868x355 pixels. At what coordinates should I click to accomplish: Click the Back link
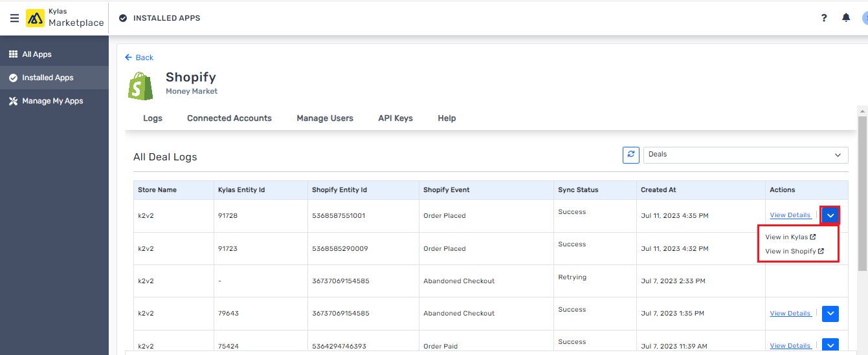(139, 58)
